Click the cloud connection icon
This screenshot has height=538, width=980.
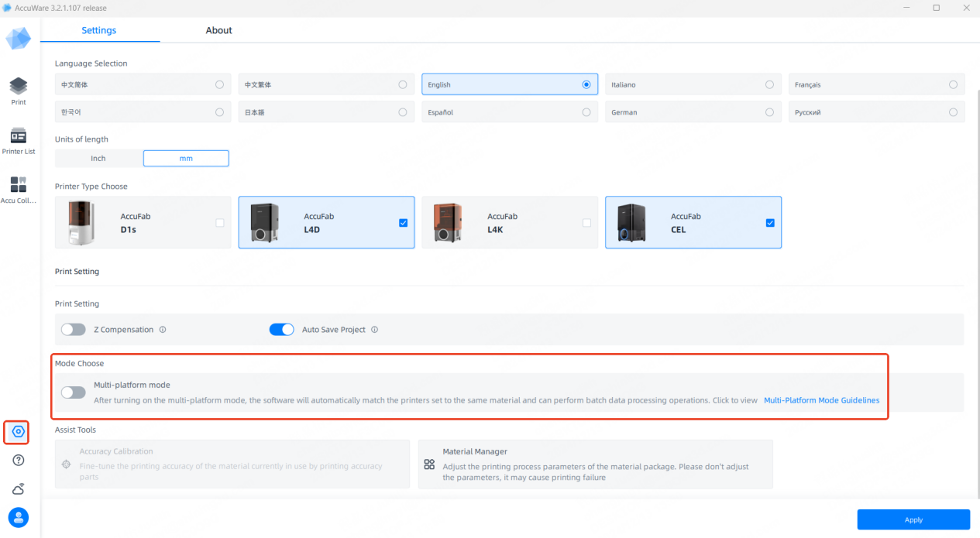click(19, 488)
